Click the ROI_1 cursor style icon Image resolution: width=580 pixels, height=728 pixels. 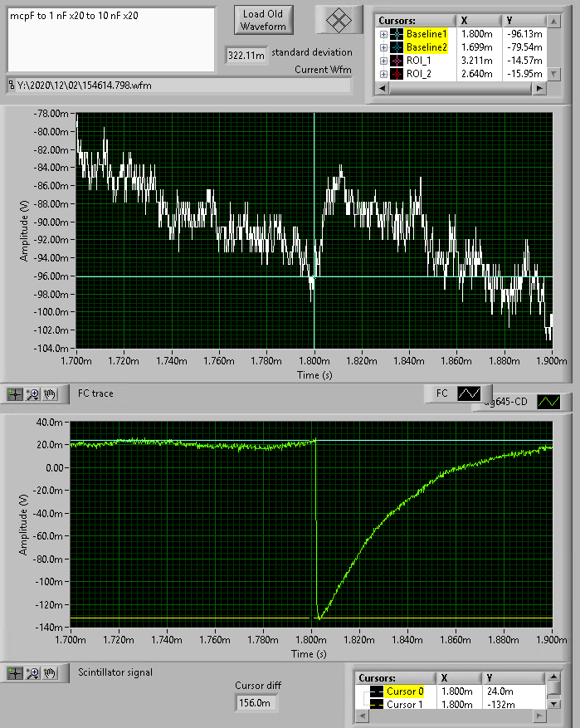396,61
